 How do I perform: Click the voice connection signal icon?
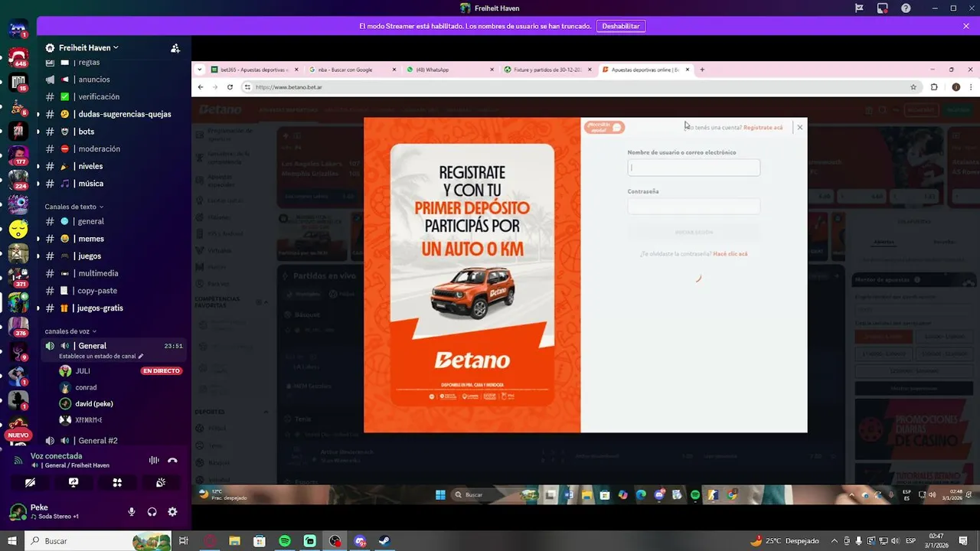click(x=18, y=460)
